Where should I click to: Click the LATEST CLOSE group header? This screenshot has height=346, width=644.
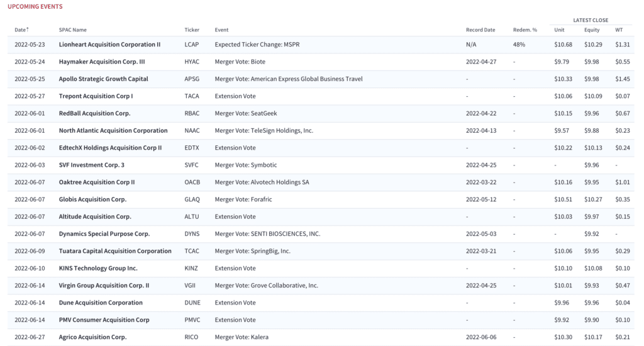[x=591, y=20]
